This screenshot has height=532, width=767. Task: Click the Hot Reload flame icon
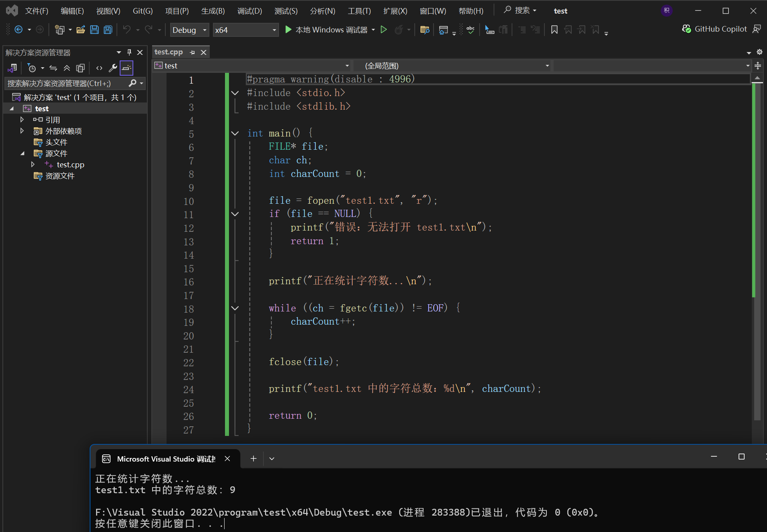tap(399, 30)
